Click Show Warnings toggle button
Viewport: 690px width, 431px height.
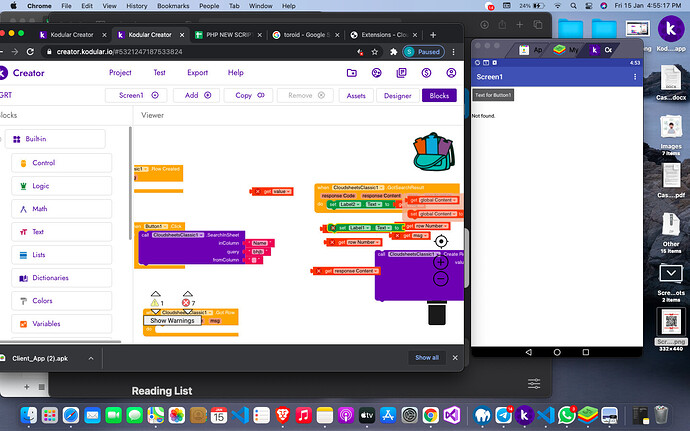tap(172, 321)
